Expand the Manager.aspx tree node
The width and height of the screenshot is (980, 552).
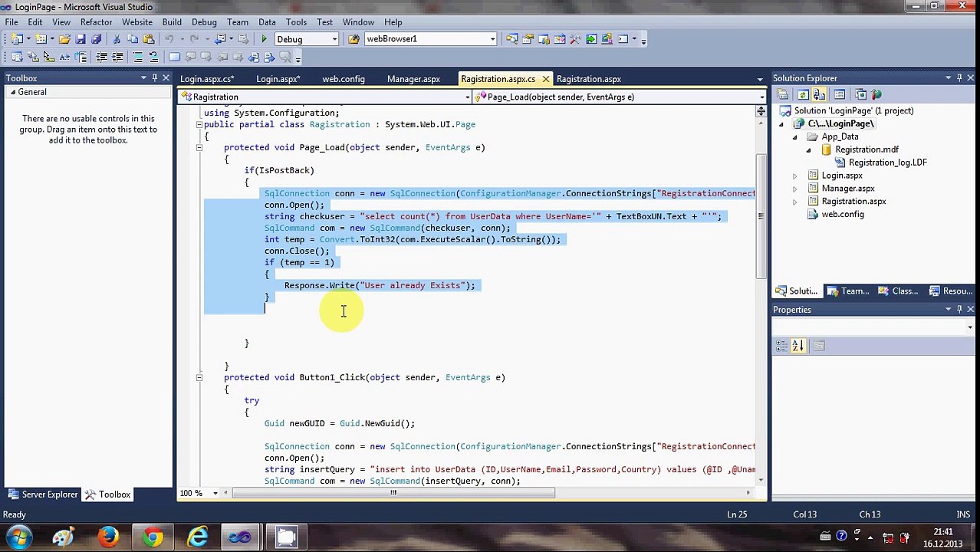coord(794,189)
